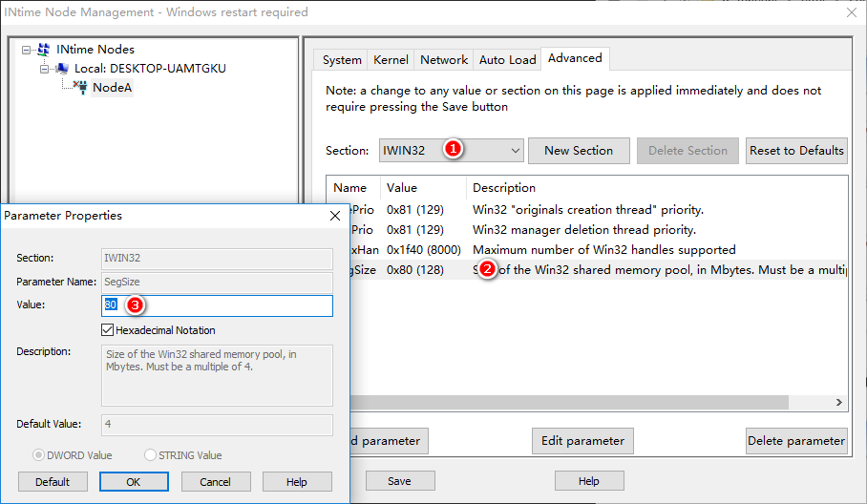Sort by the Value column header
The width and height of the screenshot is (867, 504).
click(x=423, y=188)
